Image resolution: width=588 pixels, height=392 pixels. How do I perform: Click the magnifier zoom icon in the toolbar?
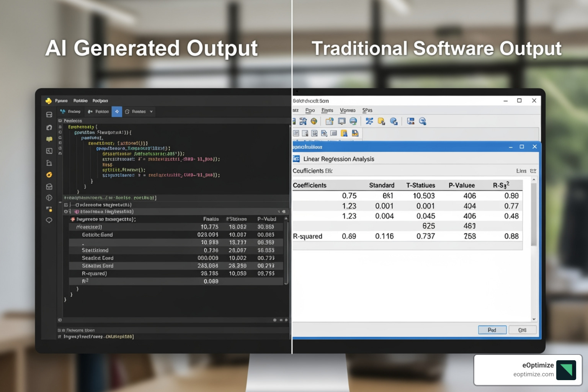coord(422,121)
